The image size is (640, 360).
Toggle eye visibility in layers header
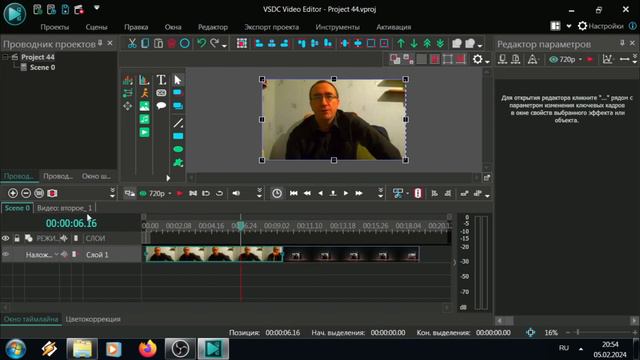[5, 238]
